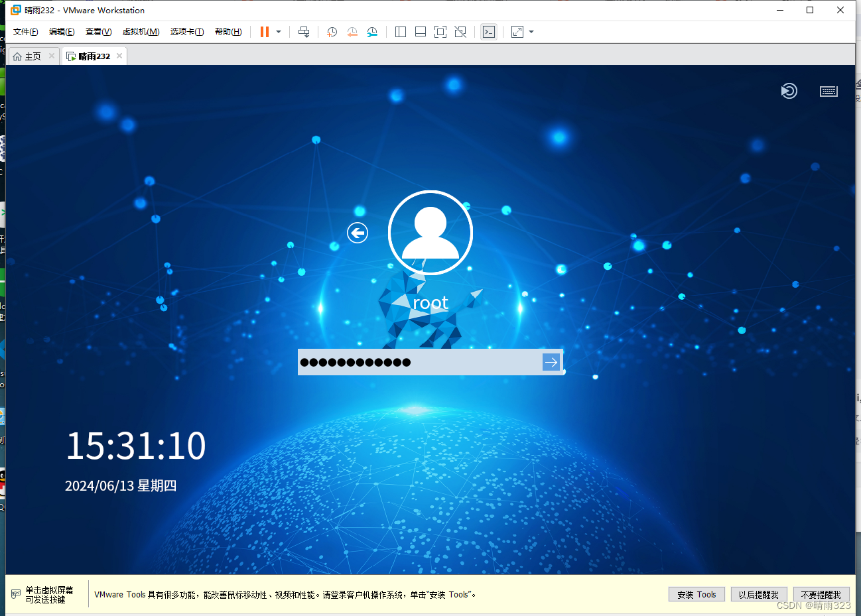Open the 文件(F) menu
Viewport: 861px width, 616px height.
point(26,32)
